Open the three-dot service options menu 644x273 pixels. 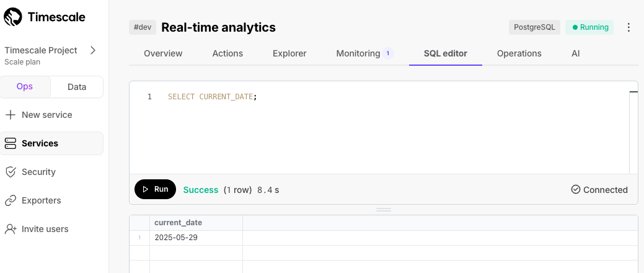(629, 27)
